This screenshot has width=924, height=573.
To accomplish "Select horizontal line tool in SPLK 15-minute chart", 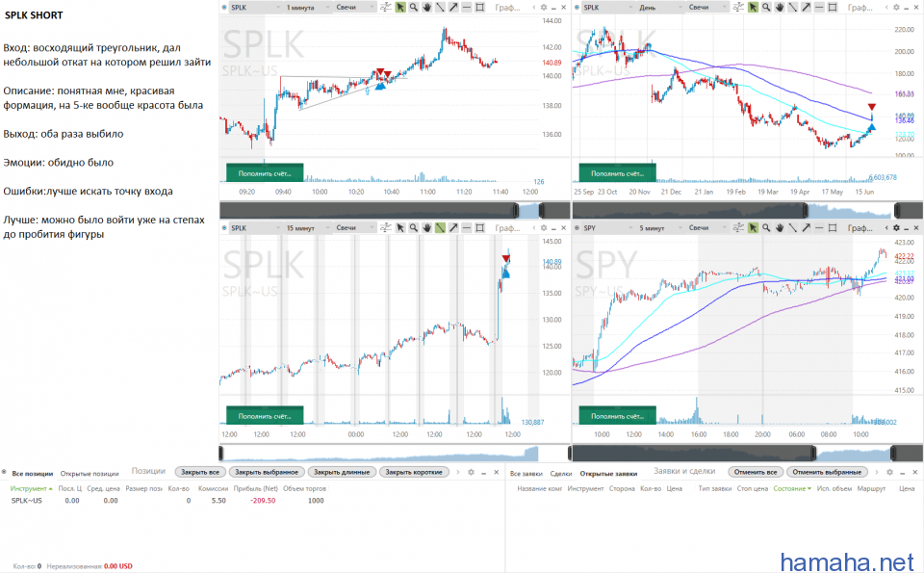I will (466, 227).
